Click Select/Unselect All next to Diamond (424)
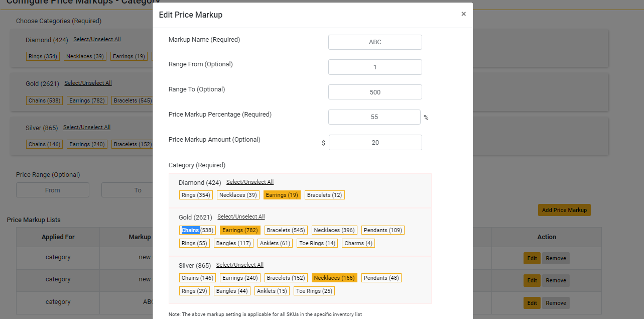Viewport: 644px width, 319px height. point(249,181)
